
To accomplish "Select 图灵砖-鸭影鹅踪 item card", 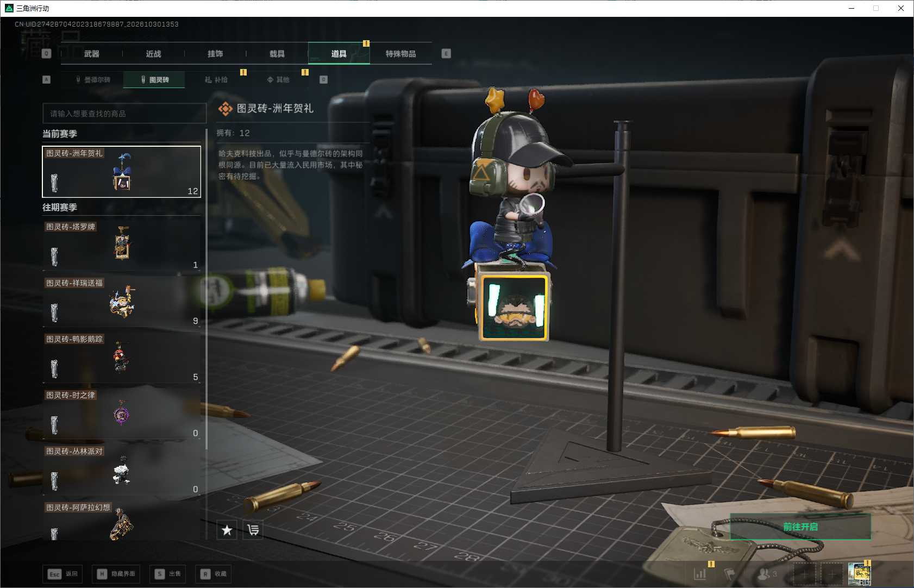I will pyautogui.click(x=122, y=357).
